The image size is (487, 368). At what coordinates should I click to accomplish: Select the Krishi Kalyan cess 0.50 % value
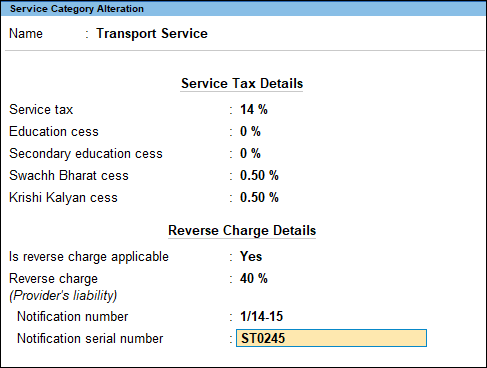coord(259,197)
